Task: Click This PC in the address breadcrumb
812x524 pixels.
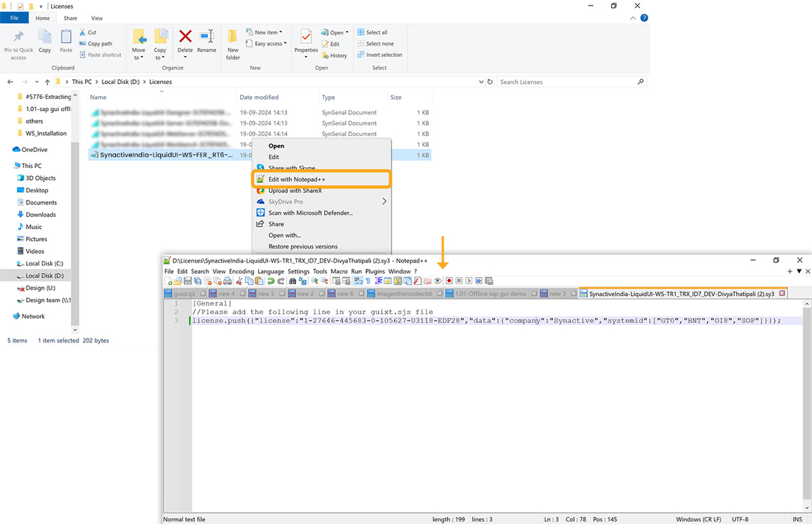Action: [x=82, y=82]
